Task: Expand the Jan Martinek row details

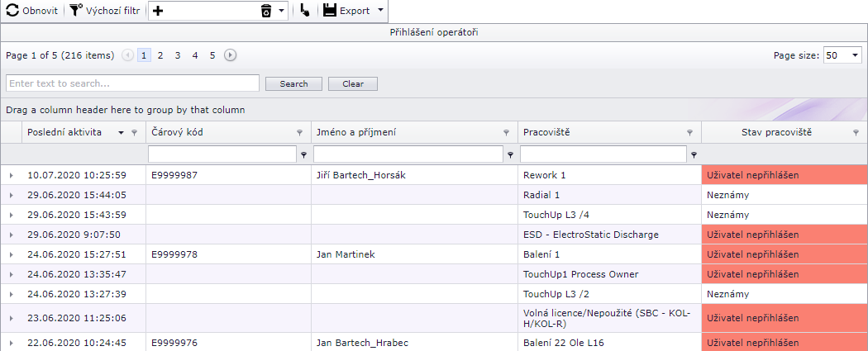Action: [x=12, y=254]
